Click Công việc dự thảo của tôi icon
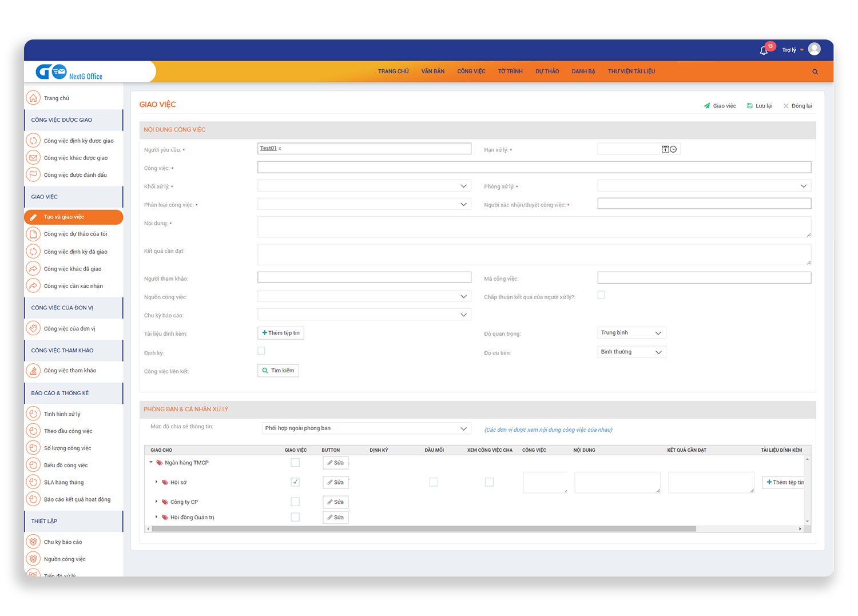 click(33, 234)
